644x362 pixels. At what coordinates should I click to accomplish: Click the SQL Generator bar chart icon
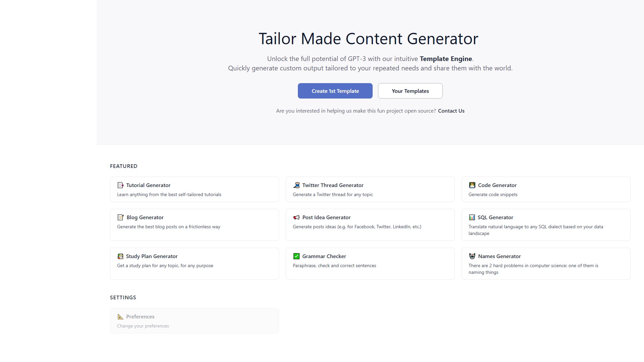[x=472, y=217]
